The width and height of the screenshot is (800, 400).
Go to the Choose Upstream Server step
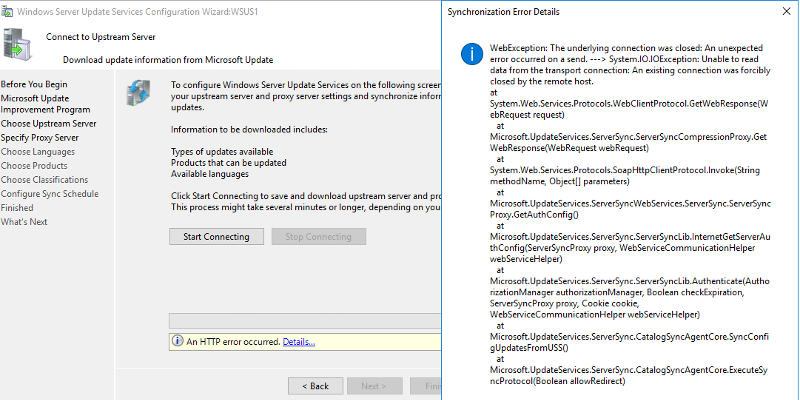48,123
